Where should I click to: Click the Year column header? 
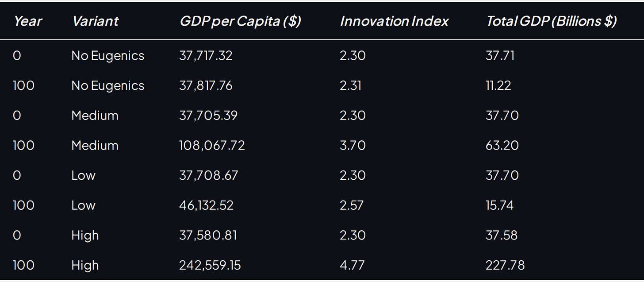click(27, 21)
